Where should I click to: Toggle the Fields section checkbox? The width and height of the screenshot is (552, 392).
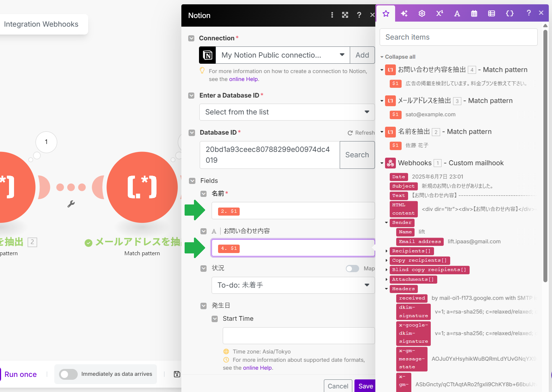coord(193,181)
